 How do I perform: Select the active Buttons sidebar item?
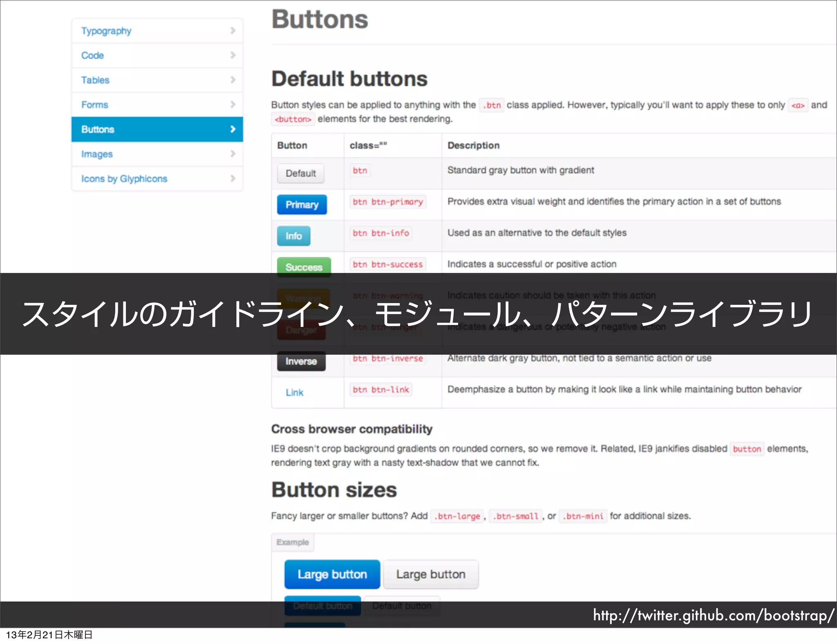(157, 129)
